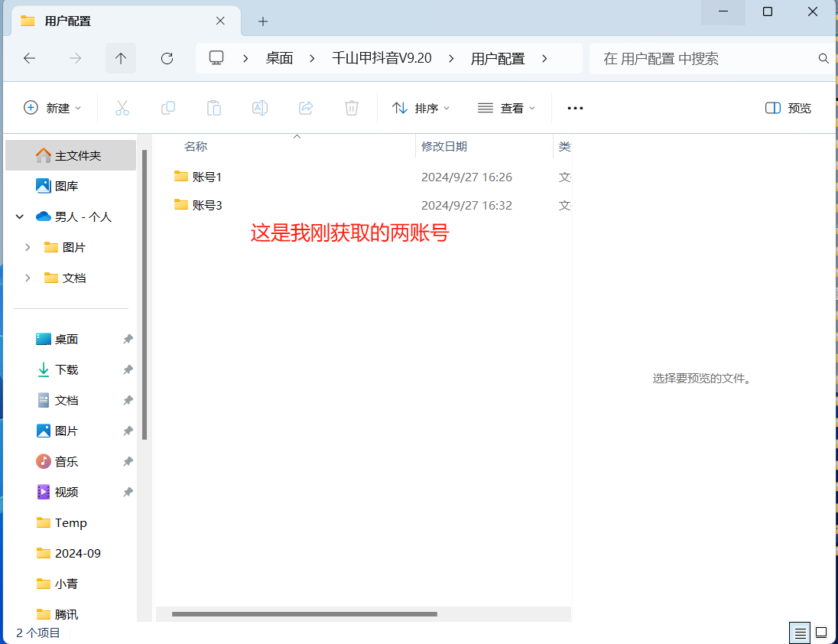Screen dimensions: 838x644
Task: Open the See more ellipsis menu
Action: click(575, 108)
